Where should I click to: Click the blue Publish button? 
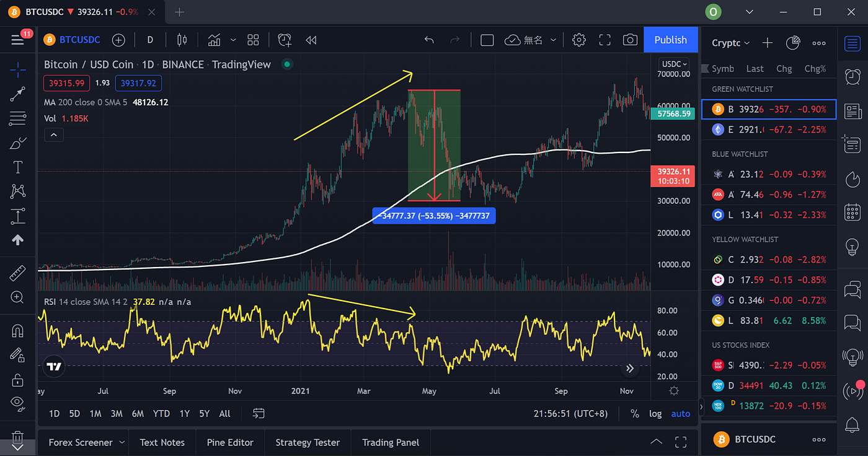click(671, 40)
